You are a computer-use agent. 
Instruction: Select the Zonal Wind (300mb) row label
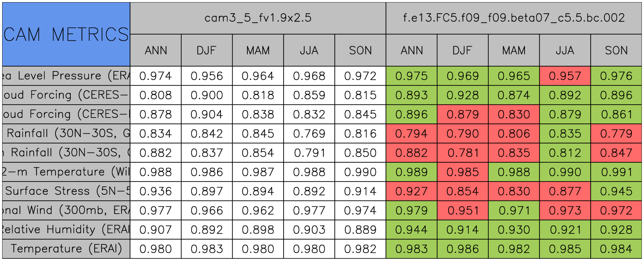[66, 211]
